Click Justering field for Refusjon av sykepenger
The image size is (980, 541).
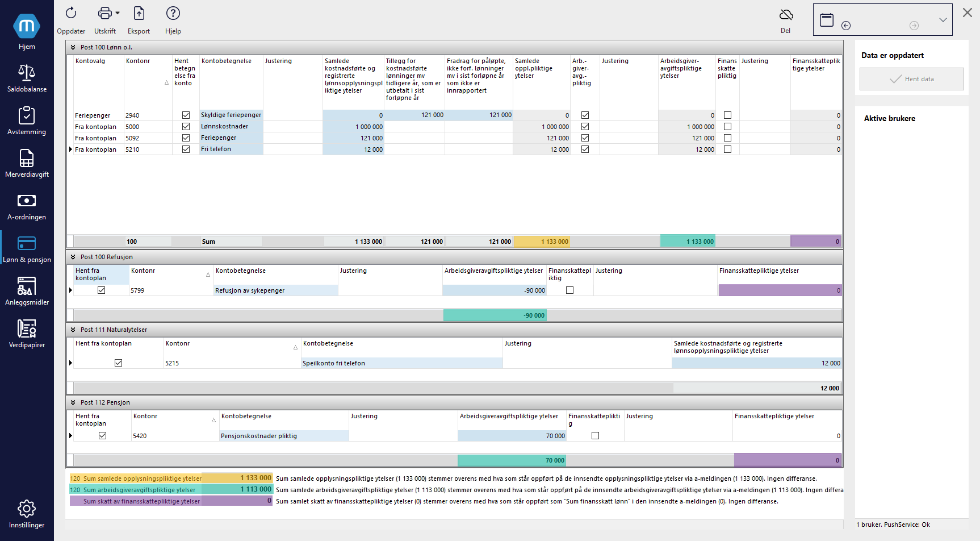coord(390,290)
